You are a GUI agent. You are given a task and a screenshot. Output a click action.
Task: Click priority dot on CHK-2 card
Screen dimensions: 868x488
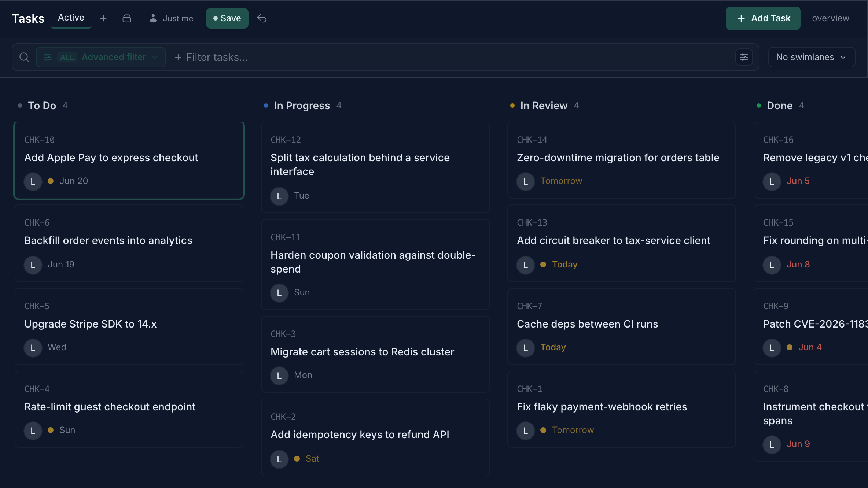click(297, 459)
